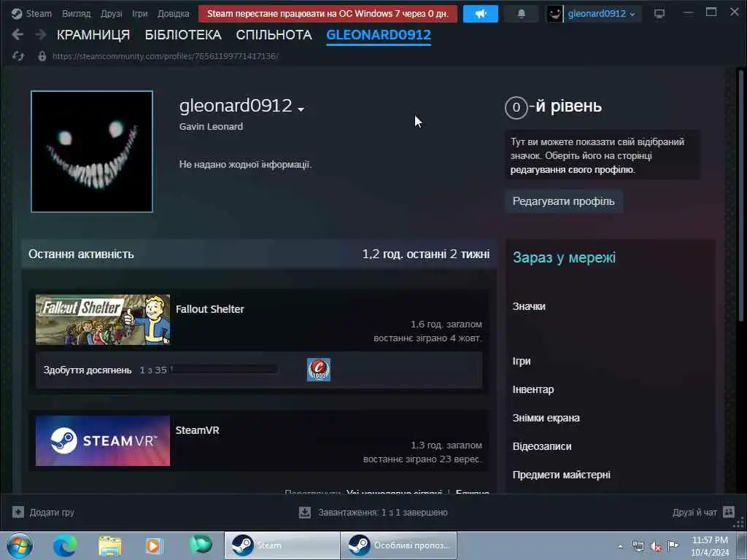The height and width of the screenshot is (560, 747).
Task: Click the red Windows 7 support warning banner
Action: [x=328, y=13]
